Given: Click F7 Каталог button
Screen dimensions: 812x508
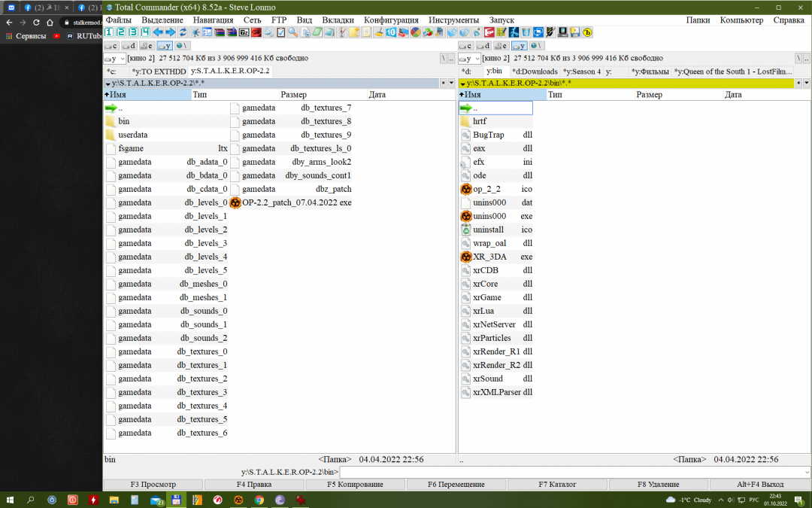Looking at the screenshot, I should (557, 484).
